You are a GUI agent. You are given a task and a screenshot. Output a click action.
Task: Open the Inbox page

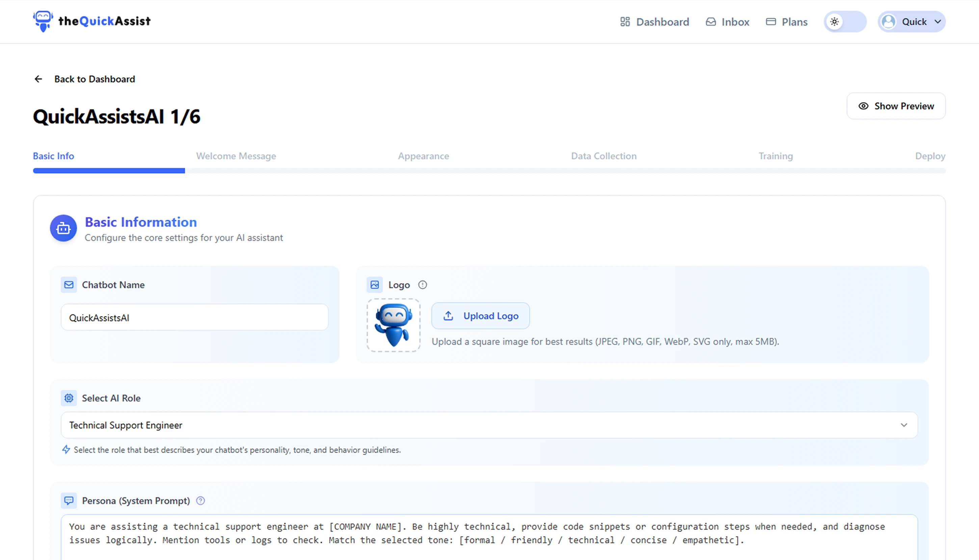pyautogui.click(x=727, y=22)
